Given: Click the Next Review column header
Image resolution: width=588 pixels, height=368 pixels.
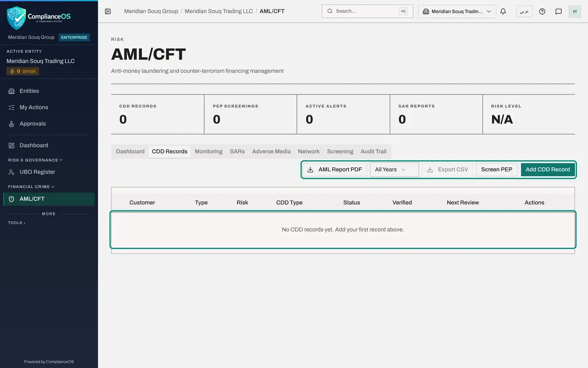Looking at the screenshot, I should [463, 202].
